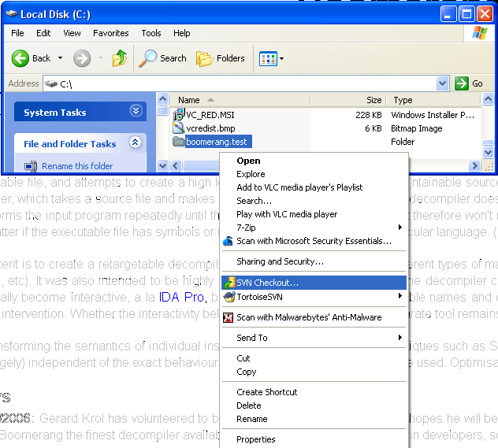
Task: Click the Go button
Action: (x=470, y=83)
